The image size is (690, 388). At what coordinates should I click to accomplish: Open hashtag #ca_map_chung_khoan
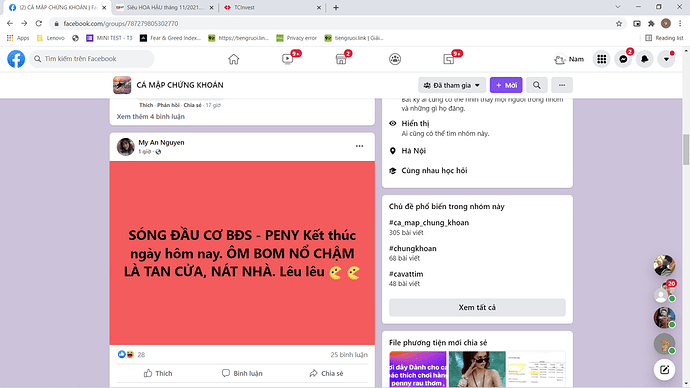coord(429,223)
